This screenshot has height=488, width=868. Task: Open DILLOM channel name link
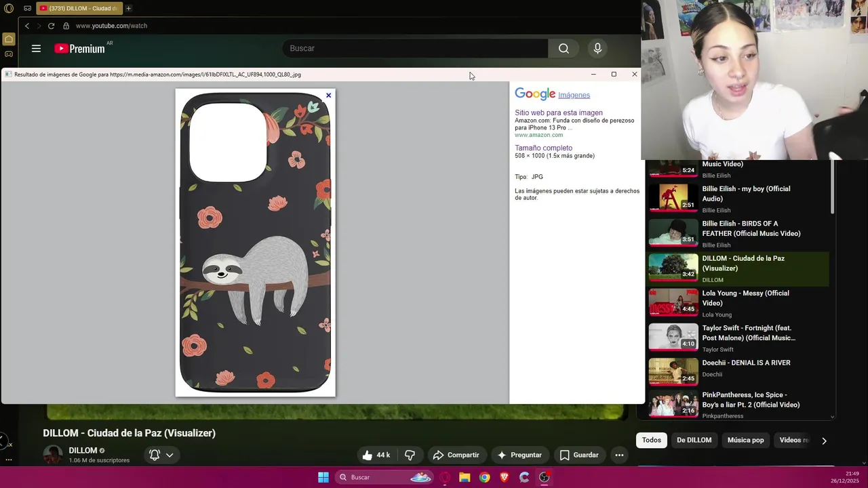pyautogui.click(x=83, y=451)
